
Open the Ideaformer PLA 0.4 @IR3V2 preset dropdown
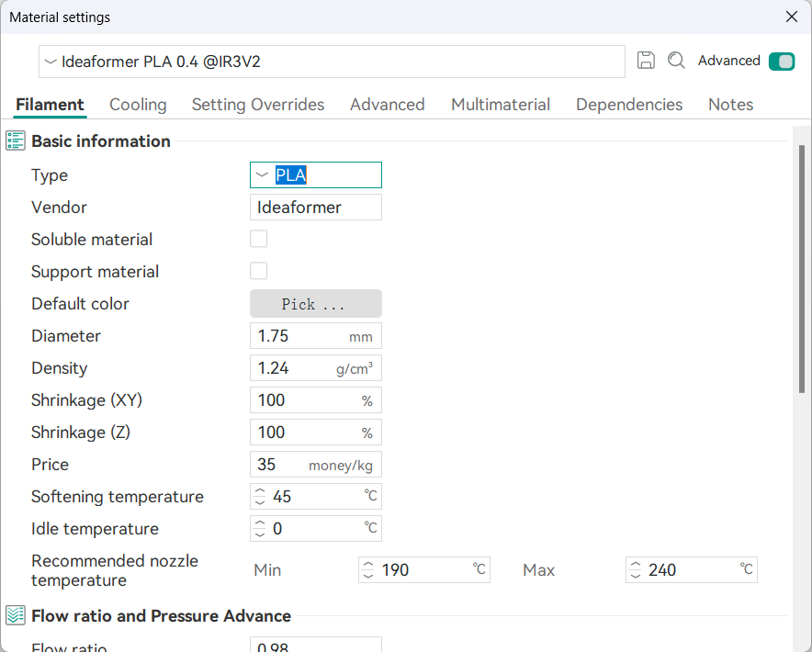(x=332, y=62)
